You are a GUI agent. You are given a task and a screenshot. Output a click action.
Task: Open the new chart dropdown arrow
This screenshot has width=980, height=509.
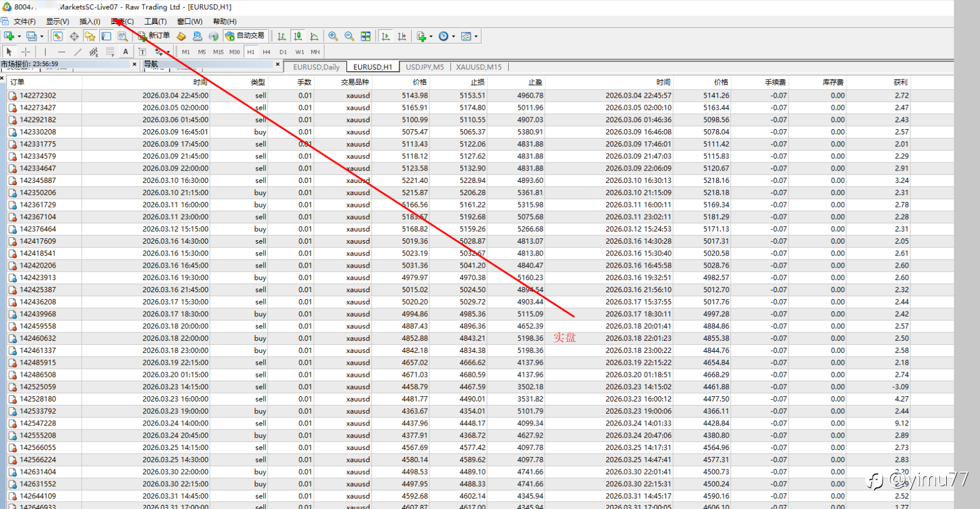[19, 36]
